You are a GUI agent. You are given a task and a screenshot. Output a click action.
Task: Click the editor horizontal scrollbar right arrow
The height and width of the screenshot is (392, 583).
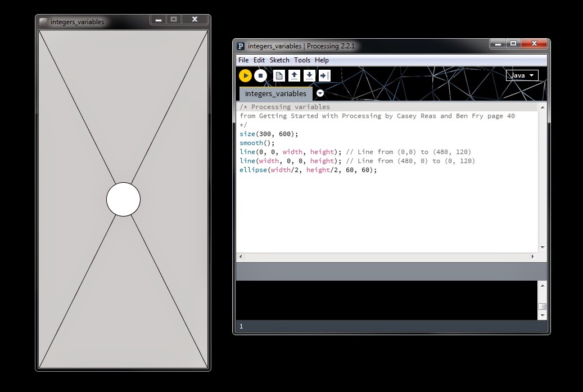click(533, 256)
